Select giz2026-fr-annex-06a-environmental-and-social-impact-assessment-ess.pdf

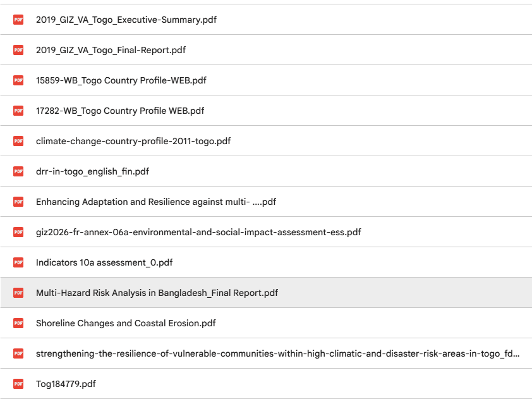(266, 232)
